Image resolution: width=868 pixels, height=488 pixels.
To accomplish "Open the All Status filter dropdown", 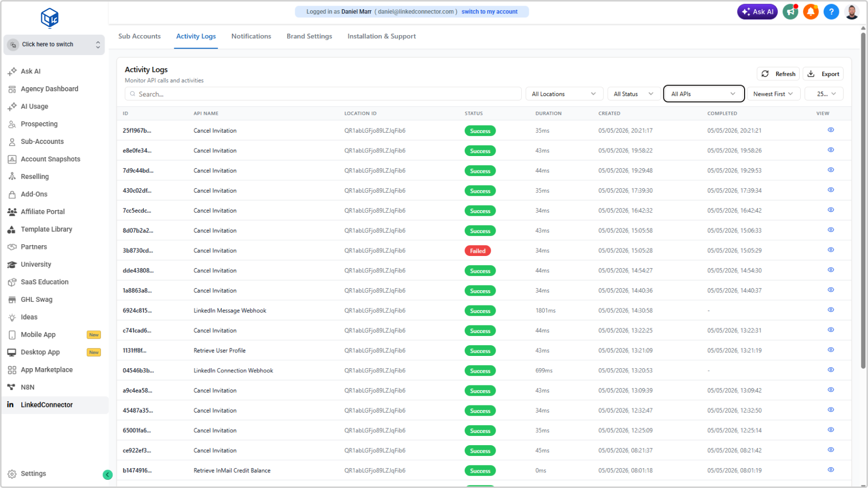I will [633, 94].
